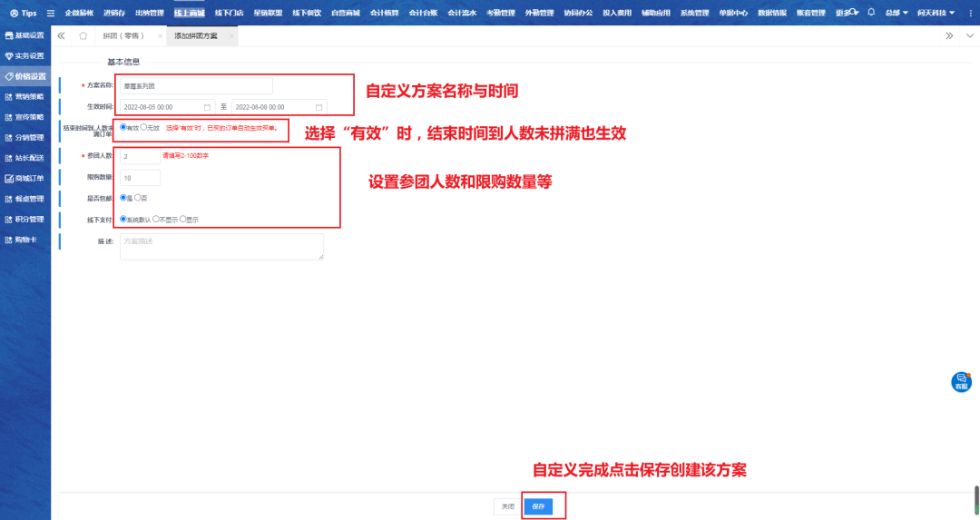
Task: Open the 客服 customer service chat icon
Action: [x=961, y=381]
